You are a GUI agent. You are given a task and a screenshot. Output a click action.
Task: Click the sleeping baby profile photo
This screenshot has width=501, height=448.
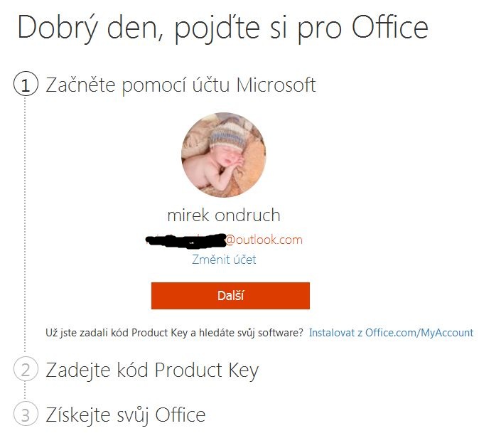point(224,154)
